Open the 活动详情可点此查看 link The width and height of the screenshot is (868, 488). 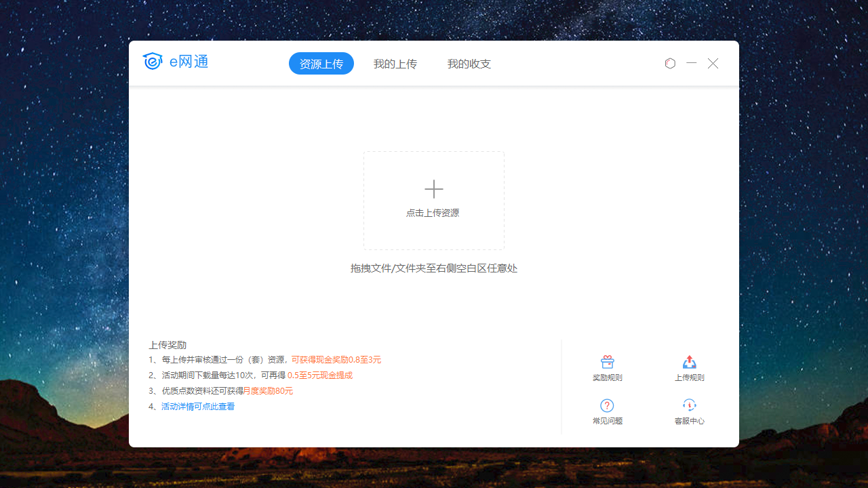[x=198, y=407]
